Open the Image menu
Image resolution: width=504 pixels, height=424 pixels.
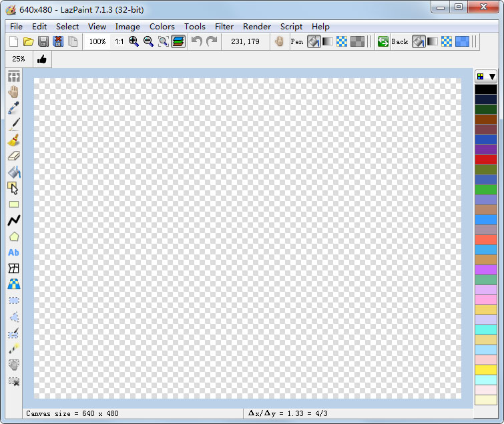pyautogui.click(x=128, y=26)
